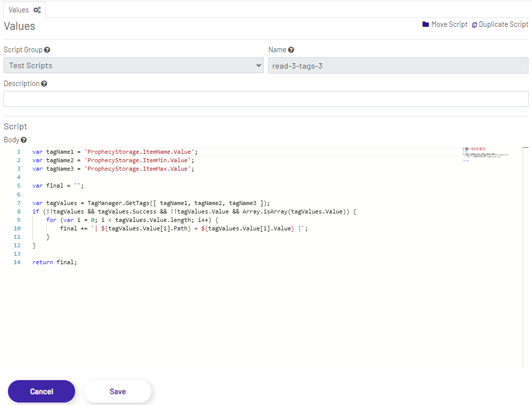Screen dimensions: 532x405
Task: Click the Duplicate Script link
Action: tap(504, 24)
